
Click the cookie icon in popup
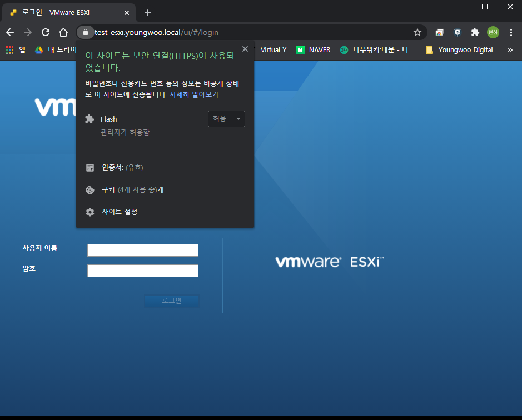pos(90,189)
